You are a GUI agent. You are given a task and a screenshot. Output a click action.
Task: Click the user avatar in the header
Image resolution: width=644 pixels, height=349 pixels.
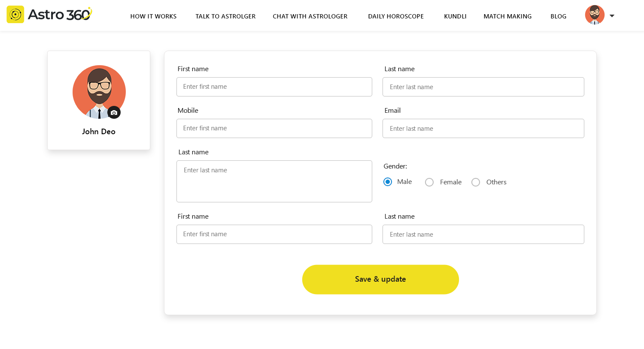click(x=595, y=15)
